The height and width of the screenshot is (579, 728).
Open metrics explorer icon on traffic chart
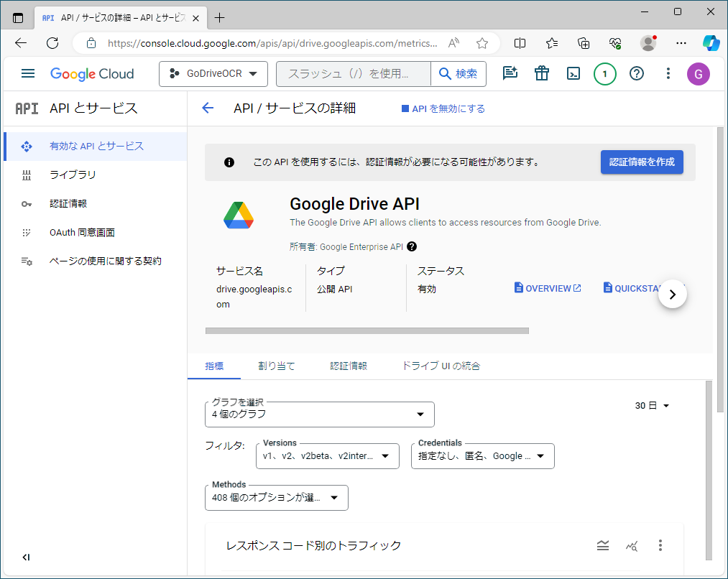(632, 546)
